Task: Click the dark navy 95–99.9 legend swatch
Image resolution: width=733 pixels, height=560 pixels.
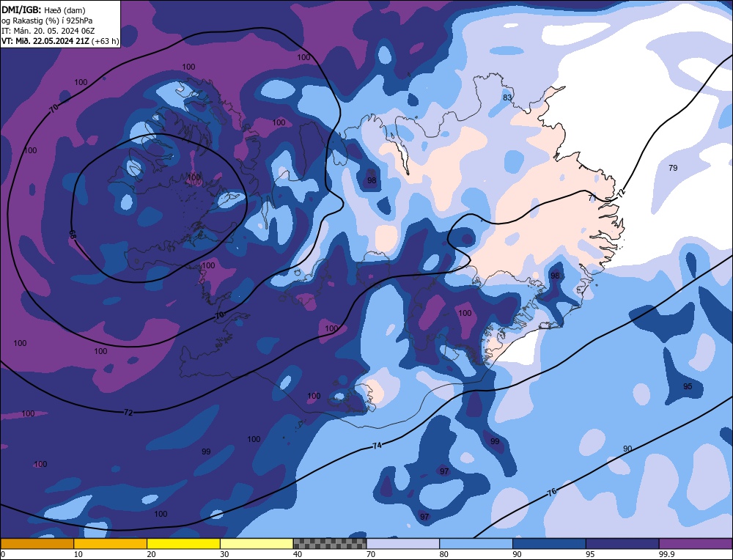Action: [622, 544]
